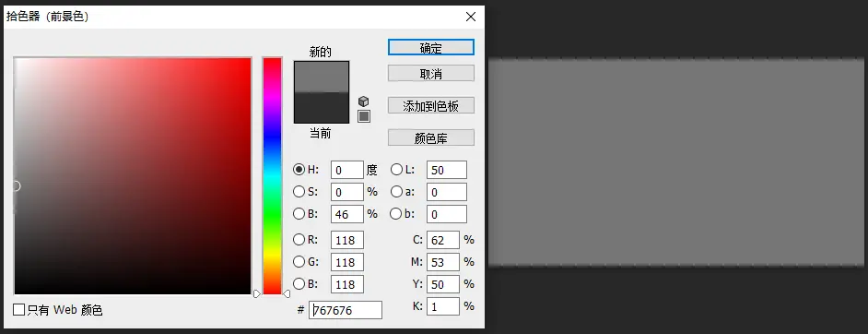Viewport: 868px width, 334px height.
Task: Click inside the saturation-brightness color field
Action: pyautogui.click(x=133, y=175)
